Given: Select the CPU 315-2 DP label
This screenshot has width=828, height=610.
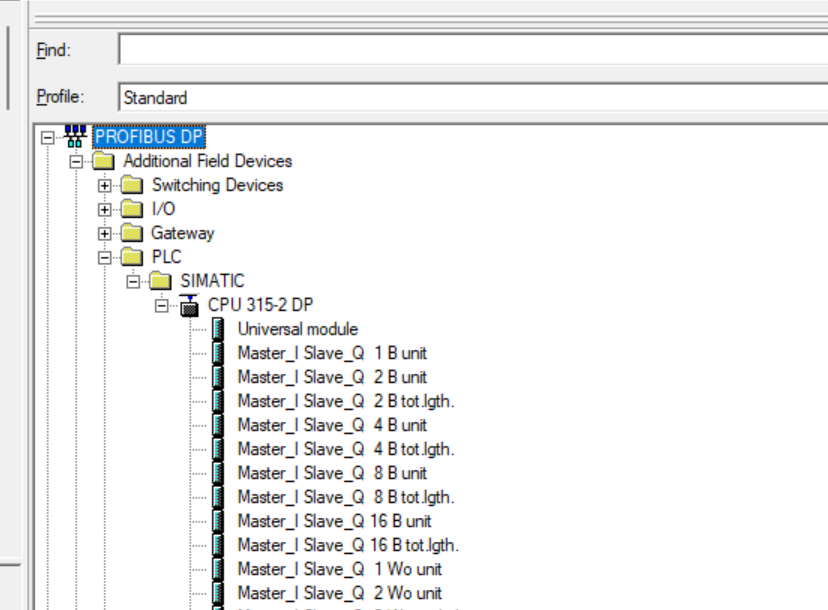Looking at the screenshot, I should pos(260,305).
